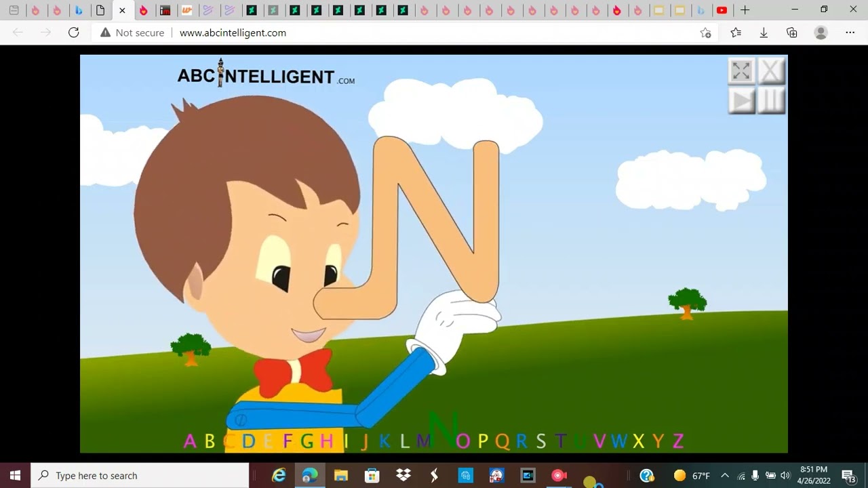Click the large green letter N
The image size is (868, 488).
tap(444, 430)
